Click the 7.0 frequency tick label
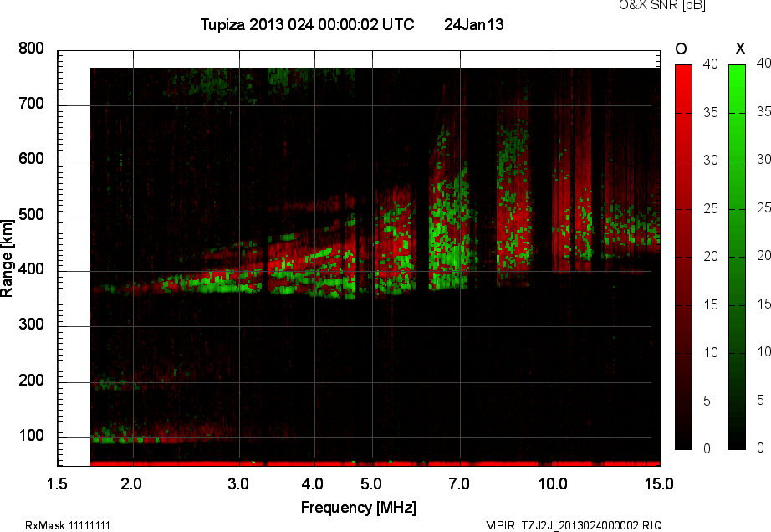 point(459,483)
